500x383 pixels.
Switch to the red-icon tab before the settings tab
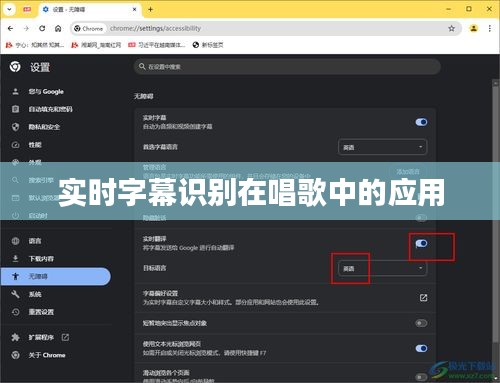point(27,9)
